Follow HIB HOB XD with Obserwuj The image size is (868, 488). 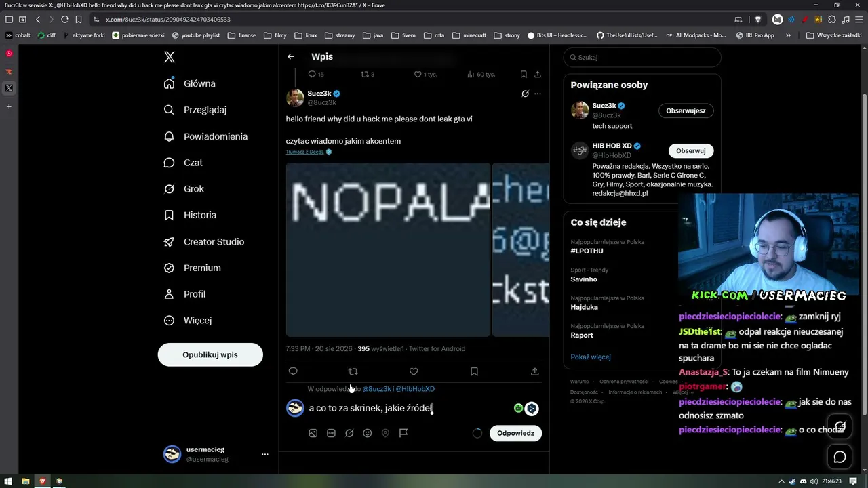691,150
